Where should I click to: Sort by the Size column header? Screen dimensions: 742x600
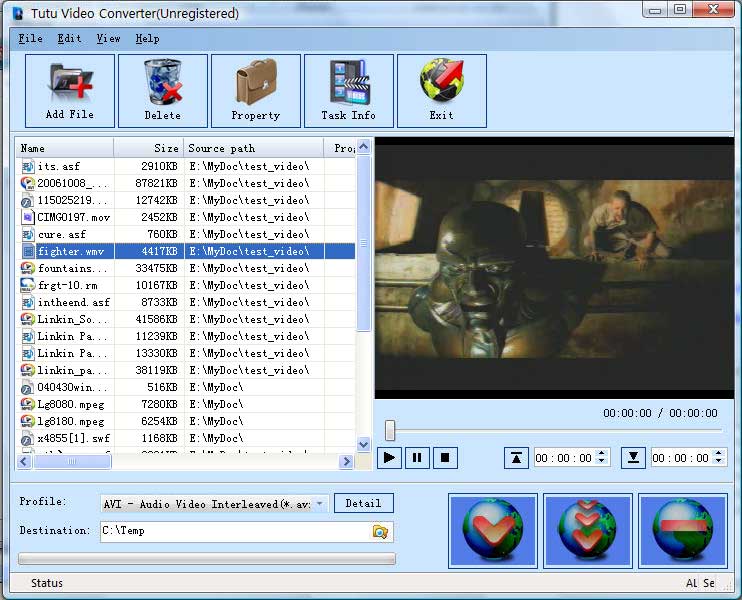point(149,149)
